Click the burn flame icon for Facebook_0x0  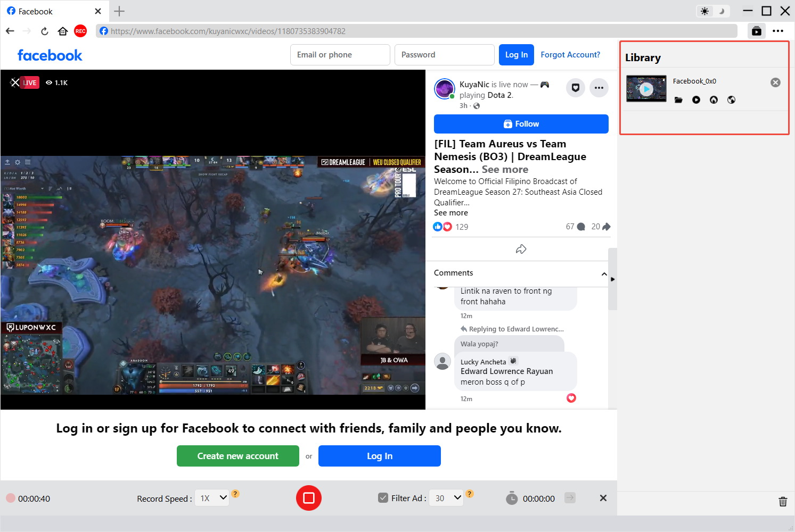[714, 99]
